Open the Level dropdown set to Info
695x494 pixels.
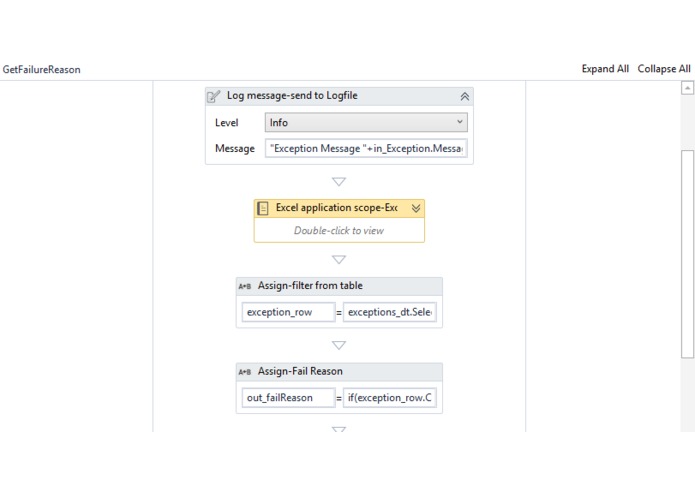[366, 122]
